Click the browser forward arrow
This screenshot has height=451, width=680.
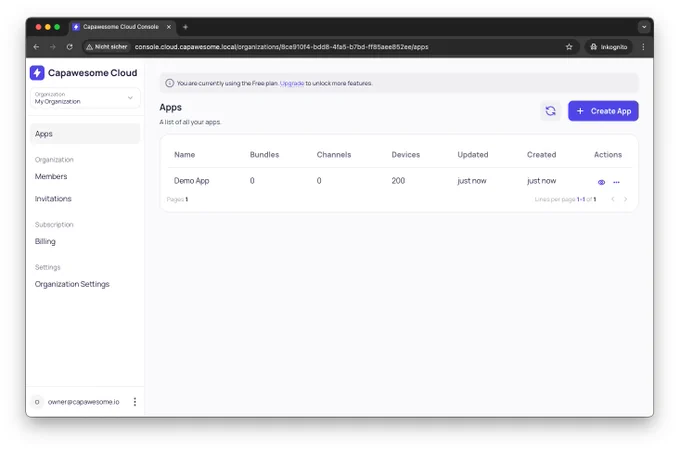52,47
